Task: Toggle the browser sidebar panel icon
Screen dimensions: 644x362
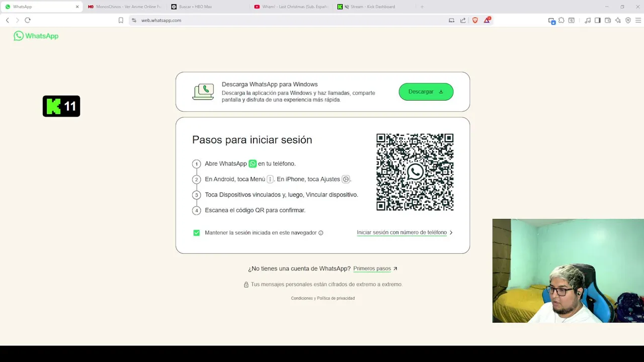Action: [598, 20]
